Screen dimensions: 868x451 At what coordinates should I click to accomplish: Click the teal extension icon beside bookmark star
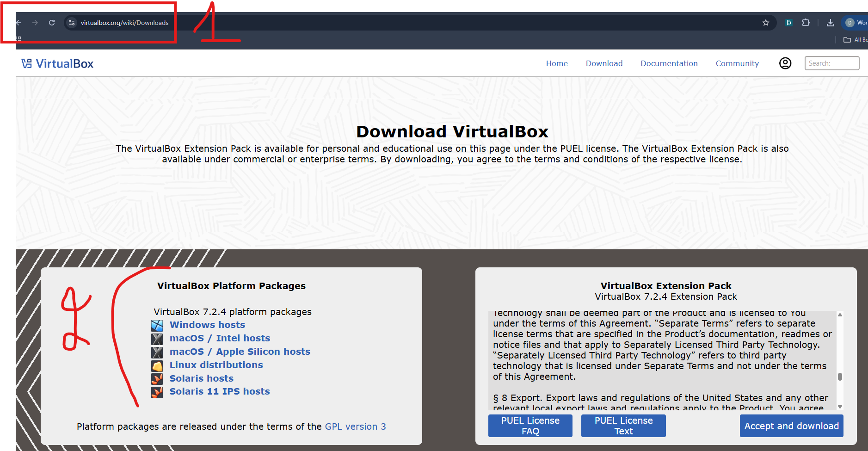click(789, 23)
